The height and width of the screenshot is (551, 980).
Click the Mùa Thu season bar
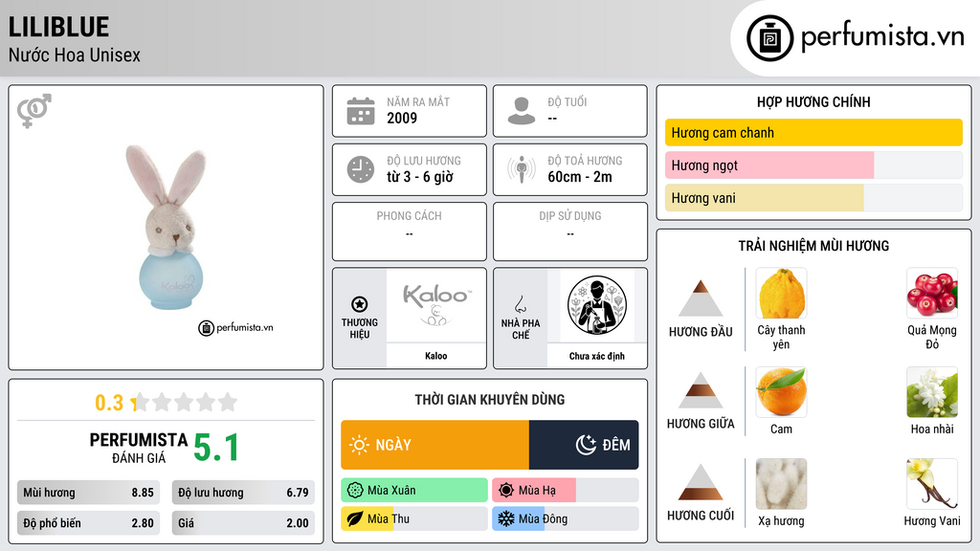(x=414, y=518)
